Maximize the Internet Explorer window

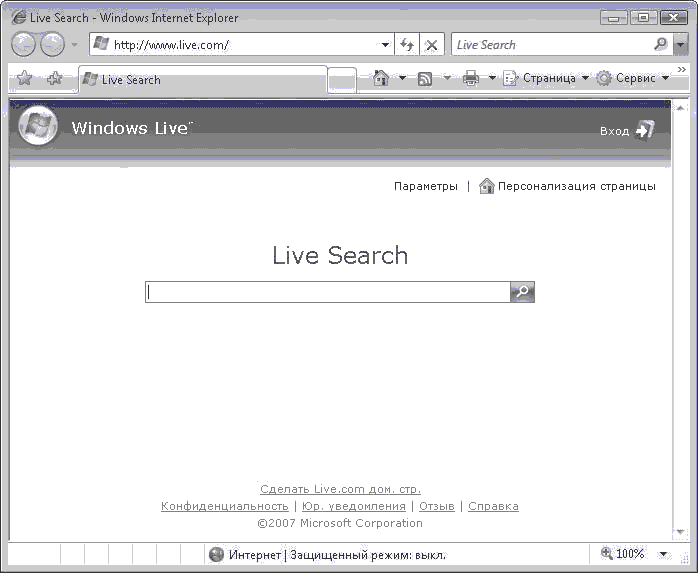643,18
